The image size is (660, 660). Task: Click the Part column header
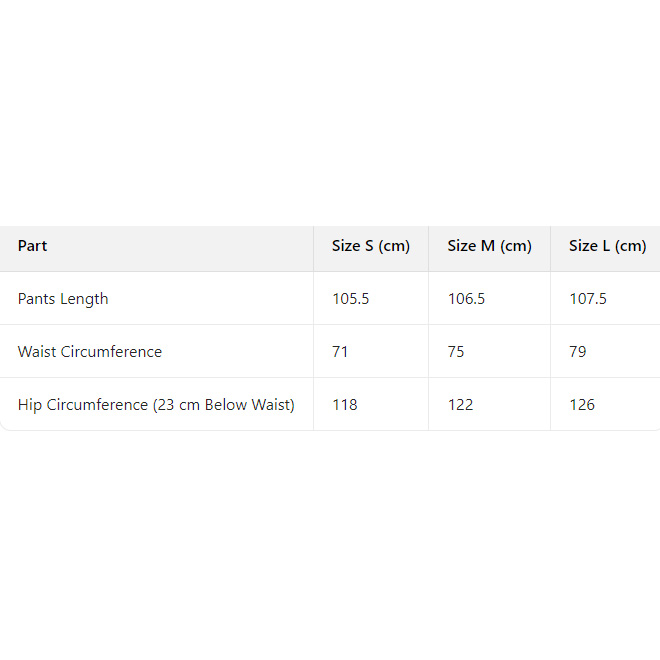tap(32, 246)
